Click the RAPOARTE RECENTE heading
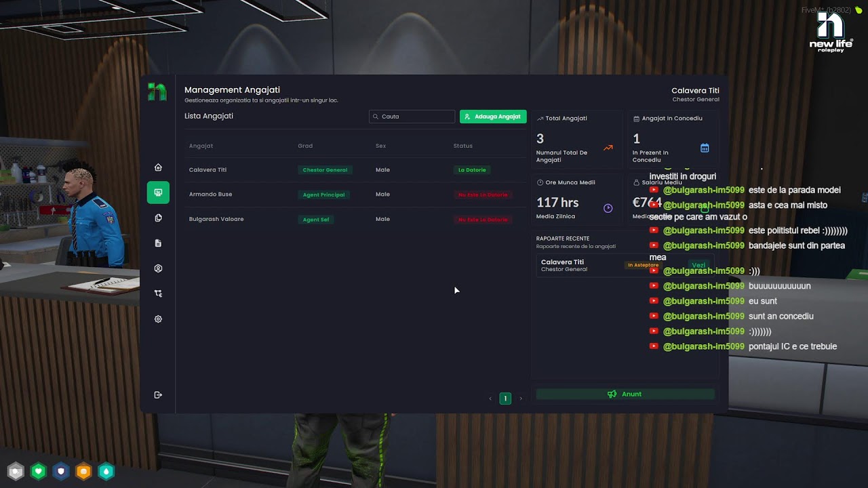 pyautogui.click(x=563, y=239)
